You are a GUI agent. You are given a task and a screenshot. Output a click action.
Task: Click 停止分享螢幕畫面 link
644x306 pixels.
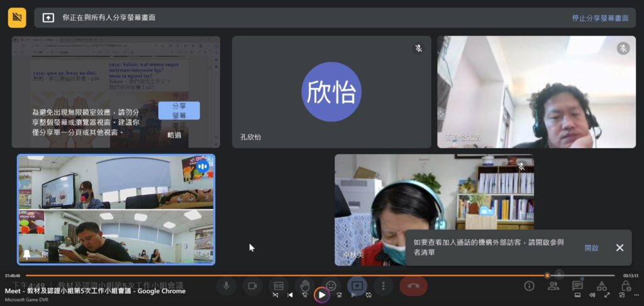[x=600, y=18]
